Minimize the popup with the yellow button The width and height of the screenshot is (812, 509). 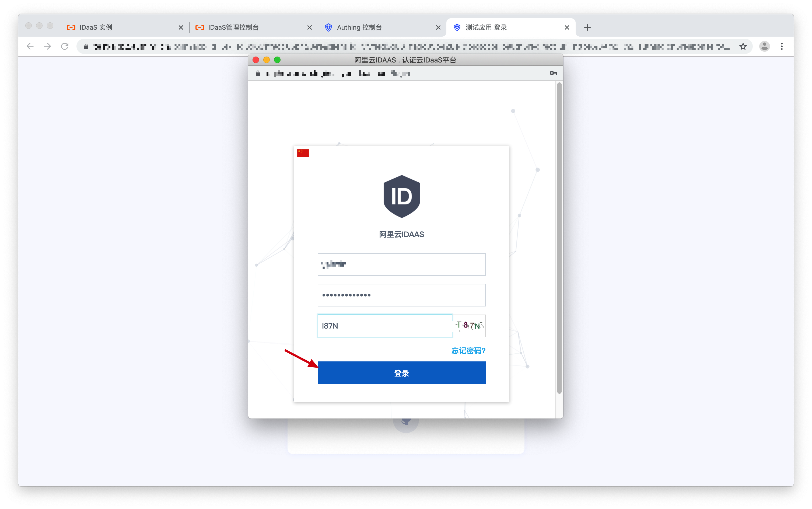pyautogui.click(x=267, y=60)
